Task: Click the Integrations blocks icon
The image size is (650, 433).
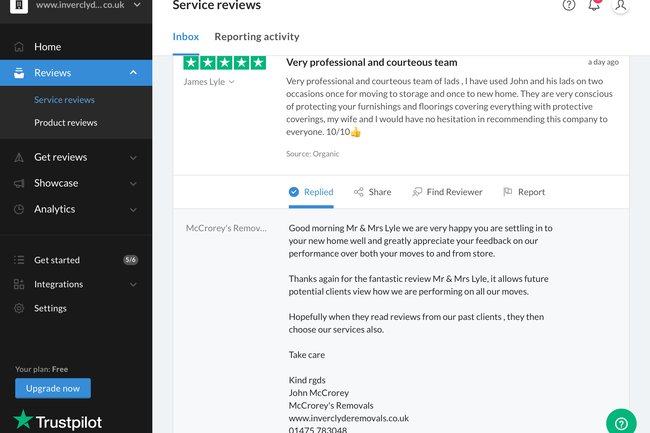Action: click(19, 284)
